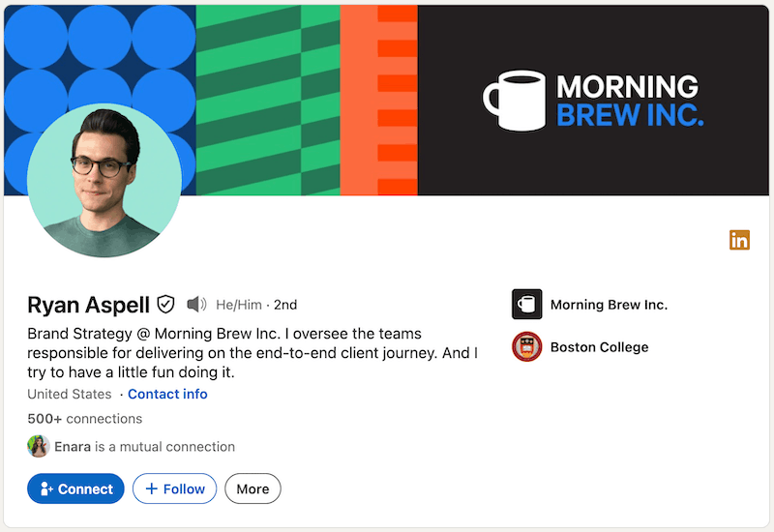This screenshot has height=532, width=774.
Task: Open the 500+ connections count
Action: [85, 419]
